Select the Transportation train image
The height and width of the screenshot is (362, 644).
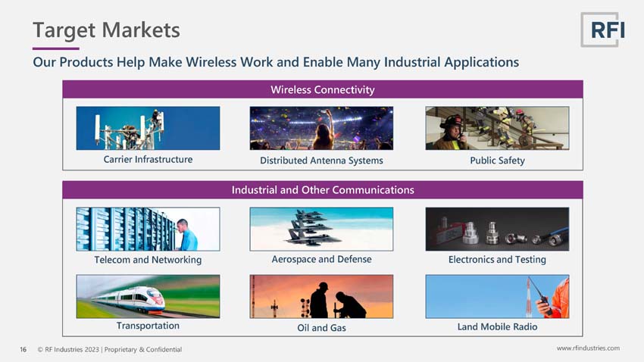click(x=148, y=296)
